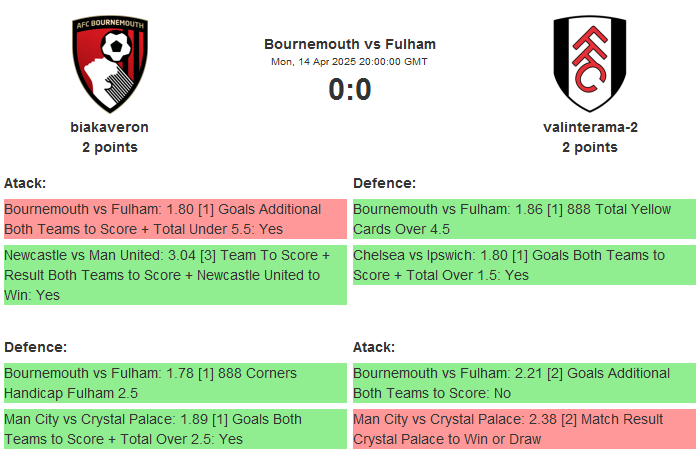Open the biakaveron player name

click(110, 127)
